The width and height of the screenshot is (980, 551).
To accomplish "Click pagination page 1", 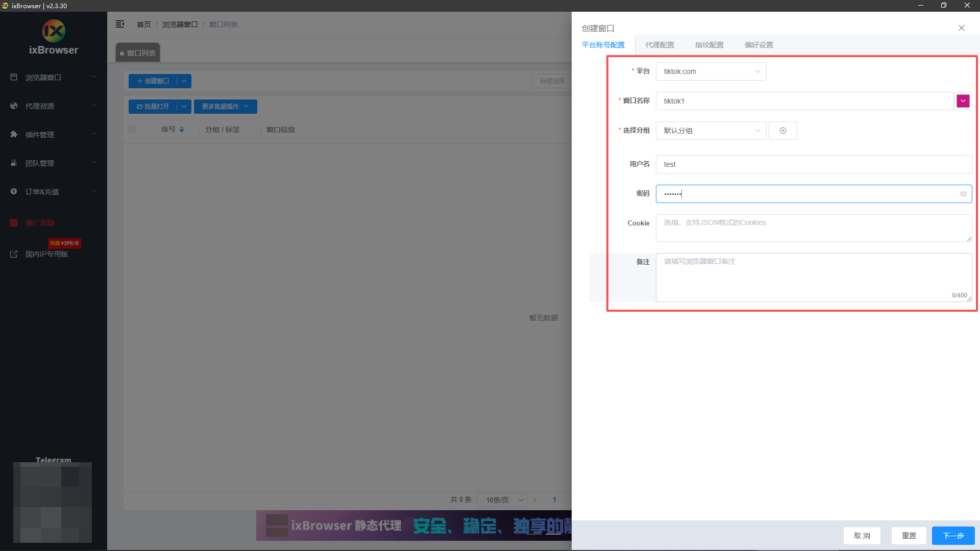I will pyautogui.click(x=554, y=500).
